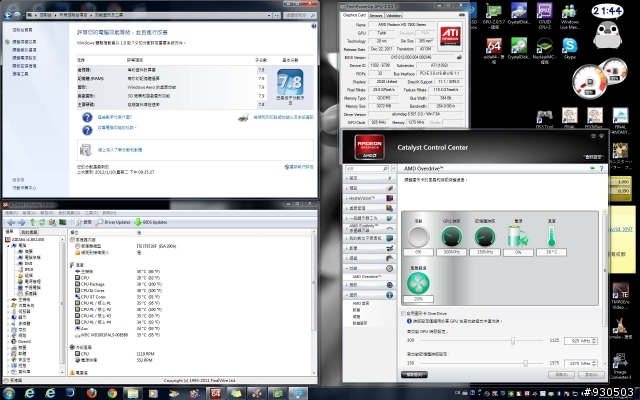Switch to the Favorites tab in AIDA64 sidebar
Viewport: 640px width, 400px height.
click(29, 232)
